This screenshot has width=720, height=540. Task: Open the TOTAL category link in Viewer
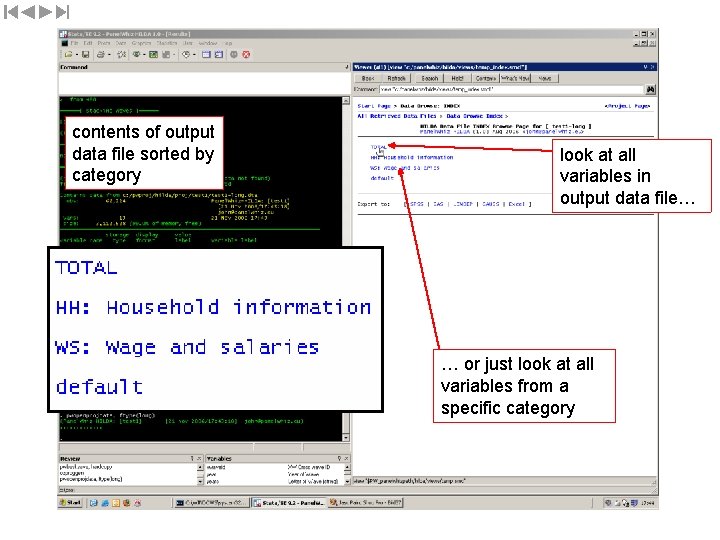point(378,147)
